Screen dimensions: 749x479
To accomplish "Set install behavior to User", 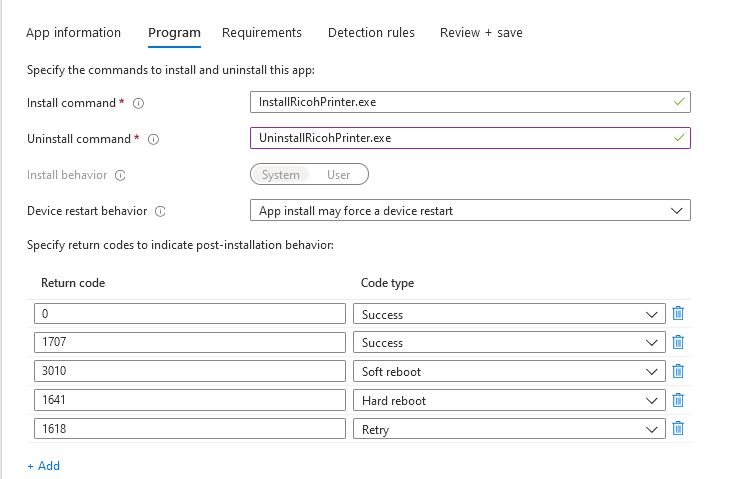I will point(338,175).
